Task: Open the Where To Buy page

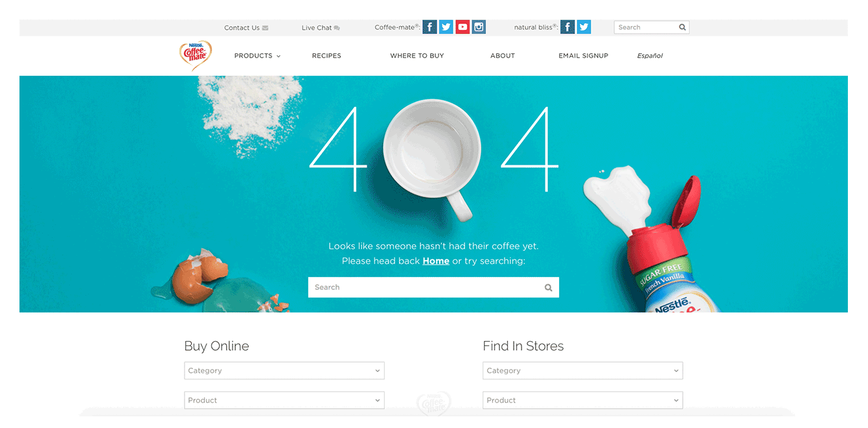Action: coord(417,56)
